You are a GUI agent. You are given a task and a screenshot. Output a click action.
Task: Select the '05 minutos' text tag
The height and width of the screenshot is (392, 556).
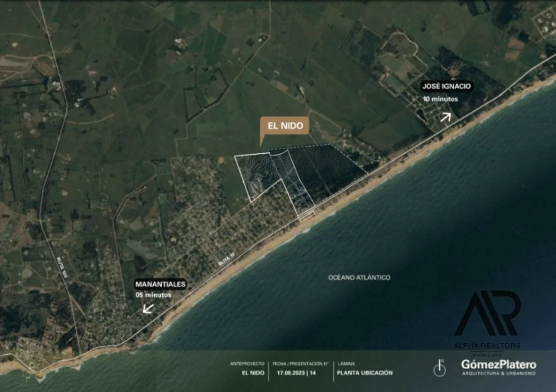[x=154, y=295]
